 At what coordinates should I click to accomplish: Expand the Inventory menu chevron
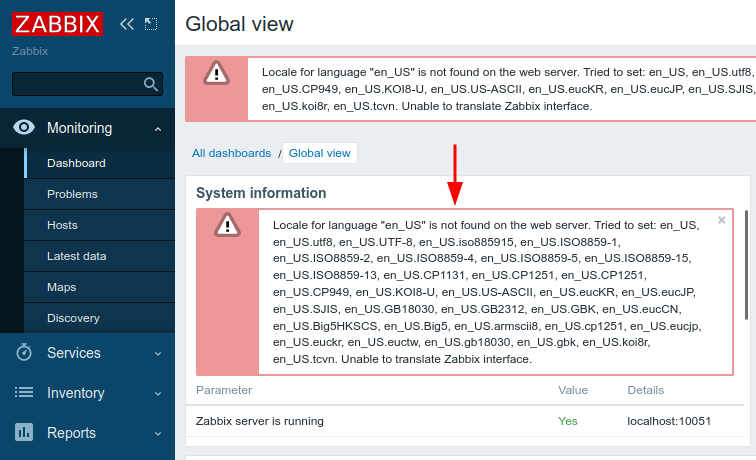tap(158, 394)
